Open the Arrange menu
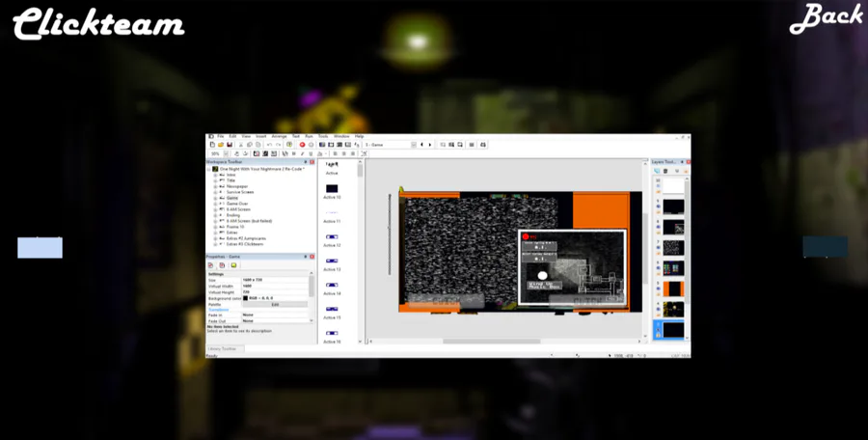 (279, 136)
